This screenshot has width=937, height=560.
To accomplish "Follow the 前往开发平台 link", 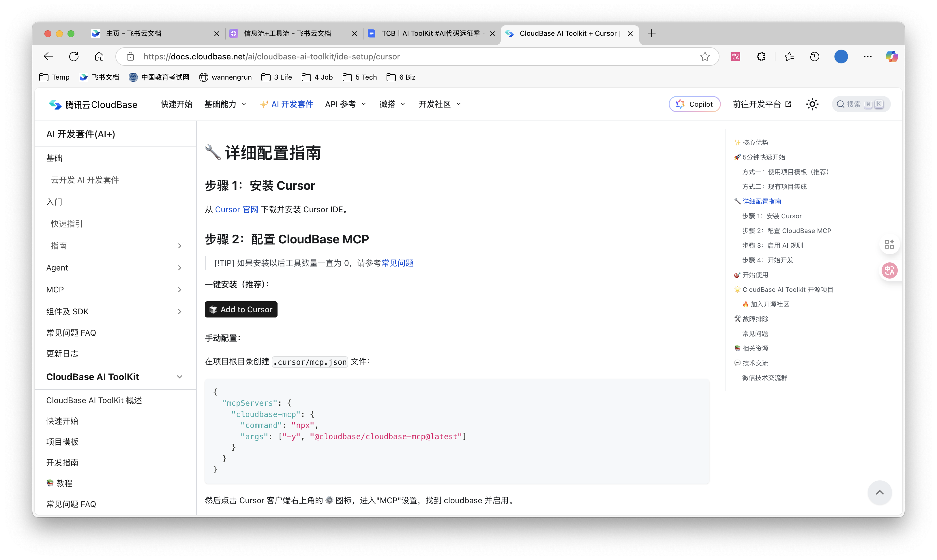I will [x=761, y=104].
